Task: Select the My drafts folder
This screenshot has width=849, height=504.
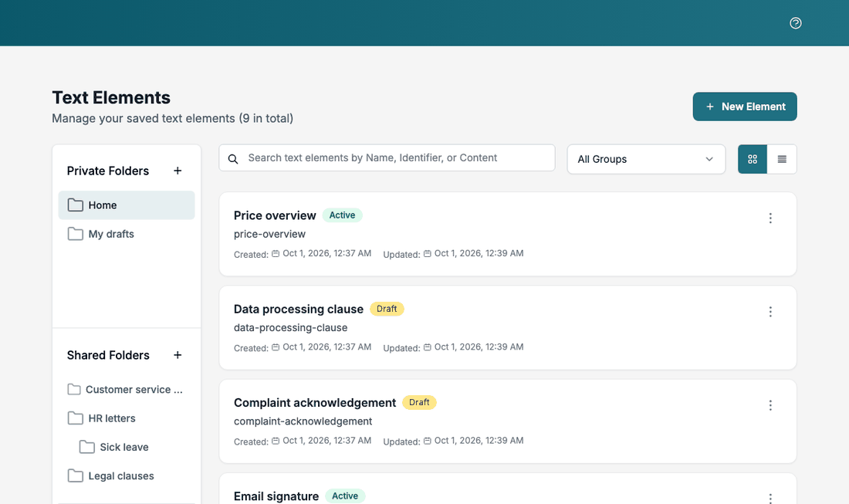Action: point(127,234)
